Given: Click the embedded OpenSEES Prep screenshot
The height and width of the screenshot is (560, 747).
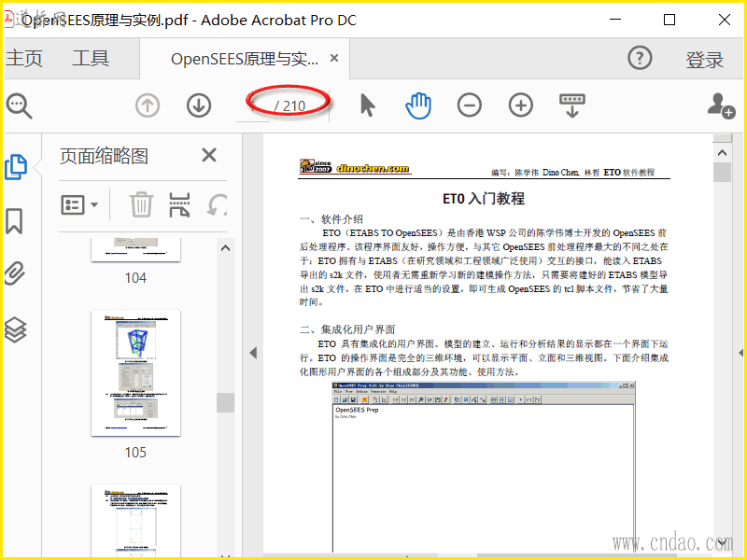Looking at the screenshot, I should tap(484, 467).
